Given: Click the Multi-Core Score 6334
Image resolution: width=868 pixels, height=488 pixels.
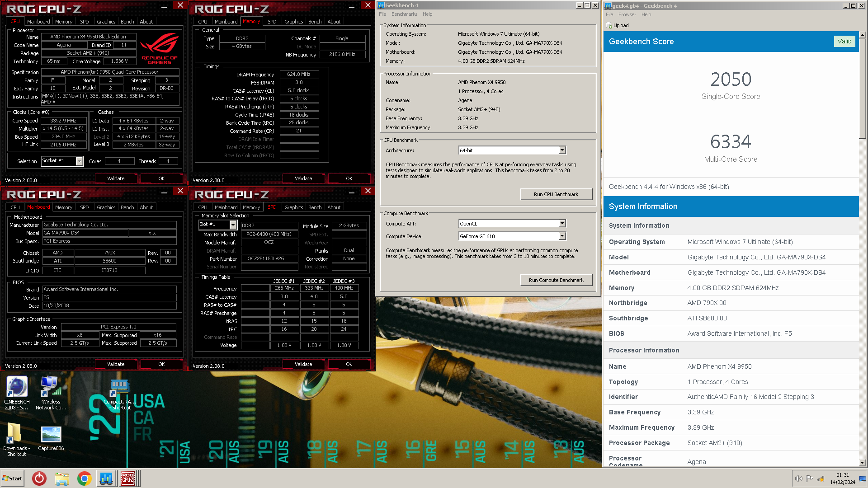Looking at the screenshot, I should (x=731, y=142).
